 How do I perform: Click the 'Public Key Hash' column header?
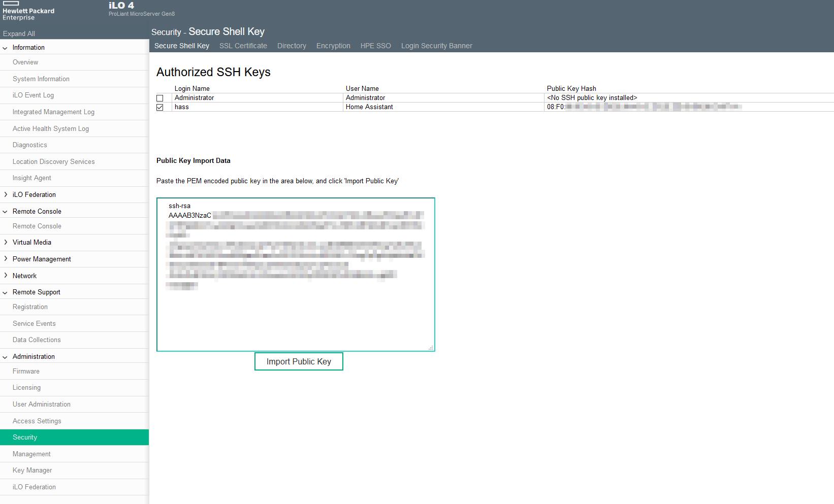pyautogui.click(x=571, y=88)
